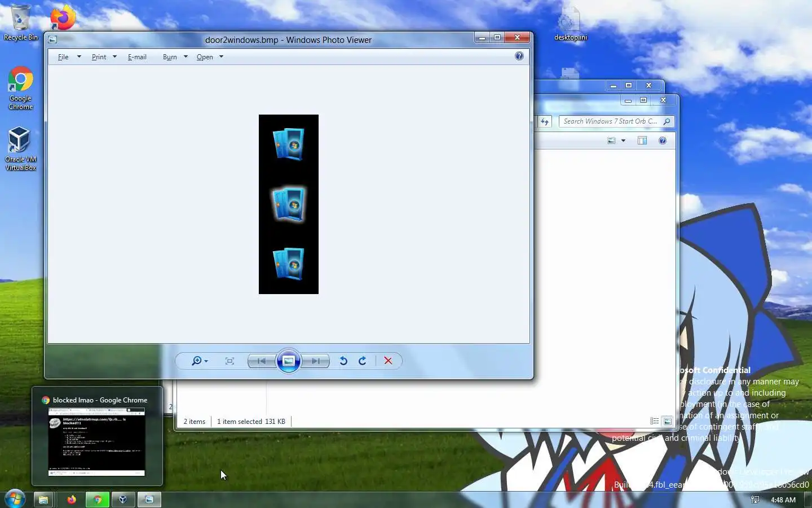Maximize the front Explorer window
The height and width of the screenshot is (508, 812).
[x=643, y=100]
